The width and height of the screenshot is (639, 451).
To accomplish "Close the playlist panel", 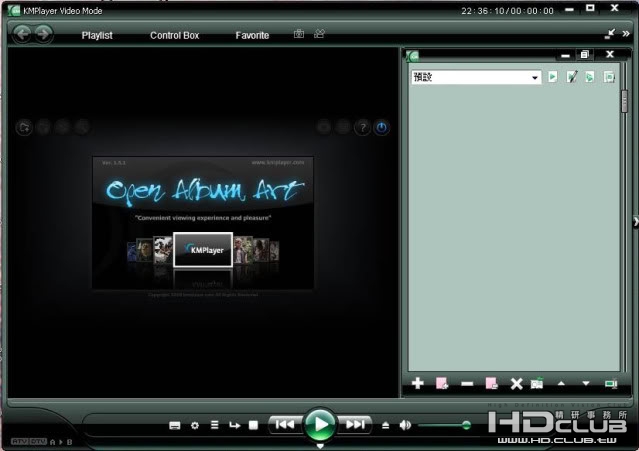I will [610, 54].
